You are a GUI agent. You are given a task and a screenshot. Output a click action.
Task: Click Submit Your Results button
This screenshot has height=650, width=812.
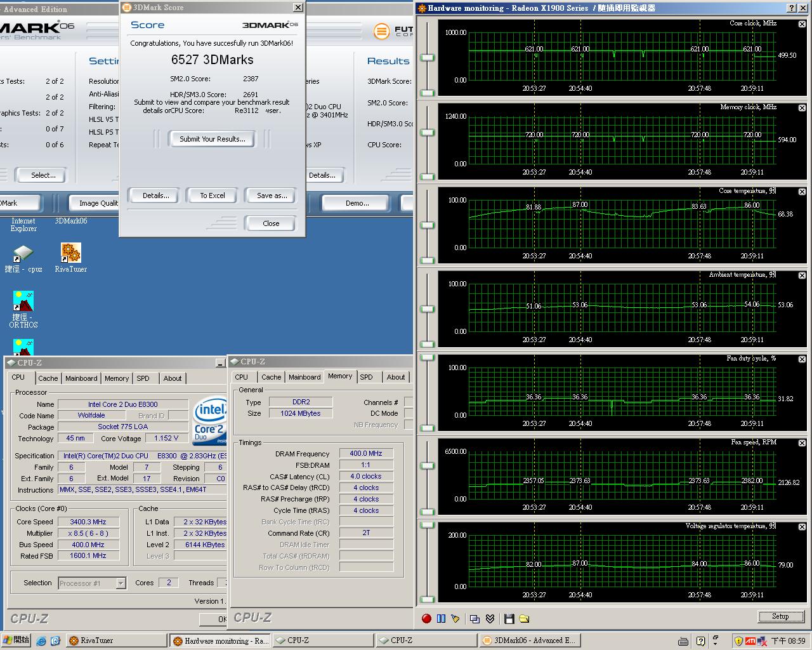212,139
